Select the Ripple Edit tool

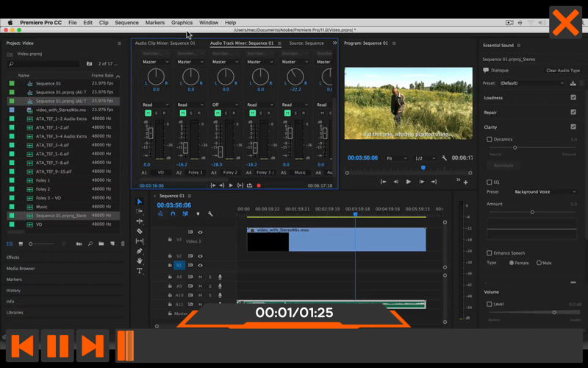(x=140, y=222)
